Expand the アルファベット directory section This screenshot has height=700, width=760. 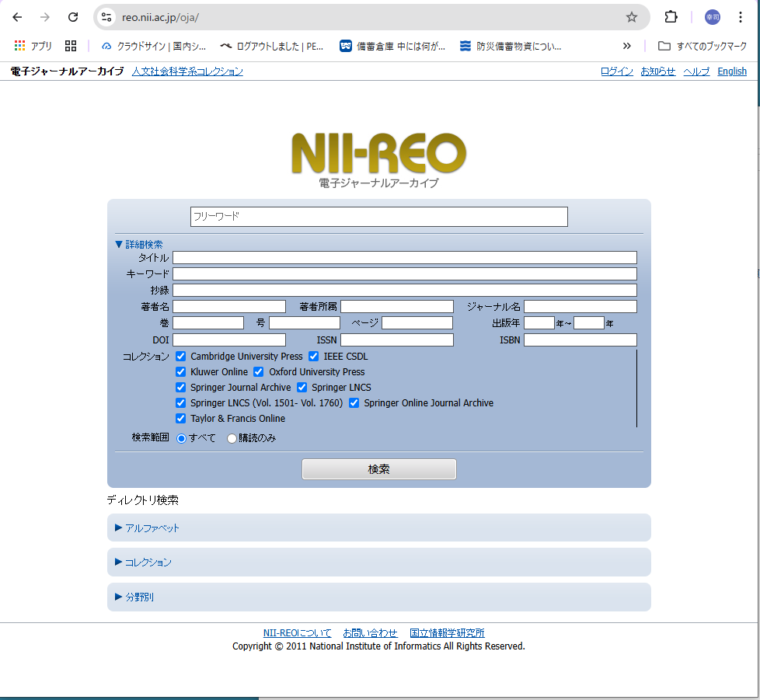coord(148,528)
